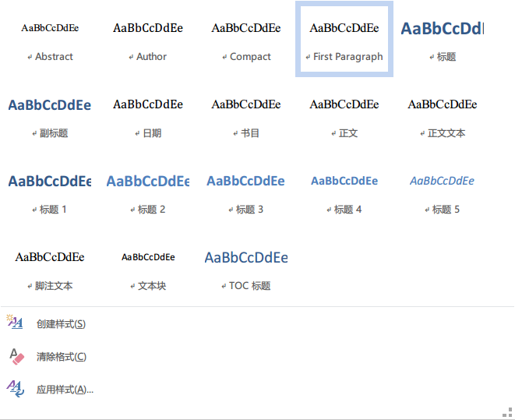Apply the Author style
The image size is (515, 420).
point(148,40)
